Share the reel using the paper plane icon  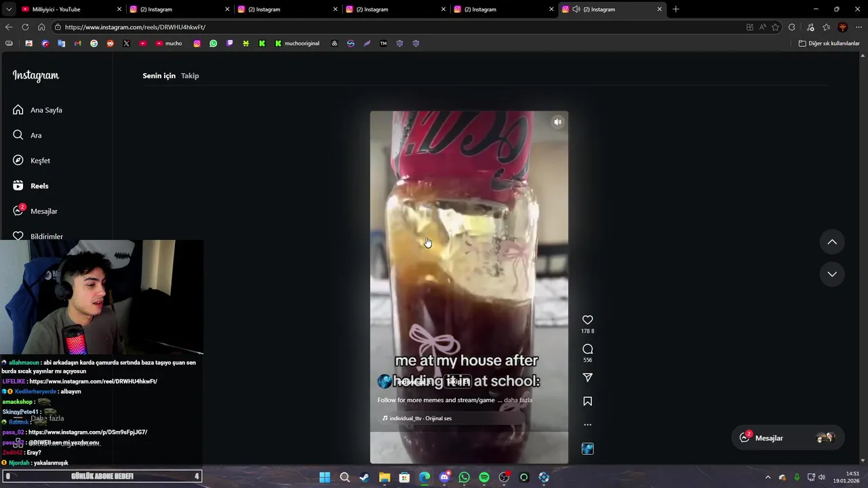click(x=588, y=378)
